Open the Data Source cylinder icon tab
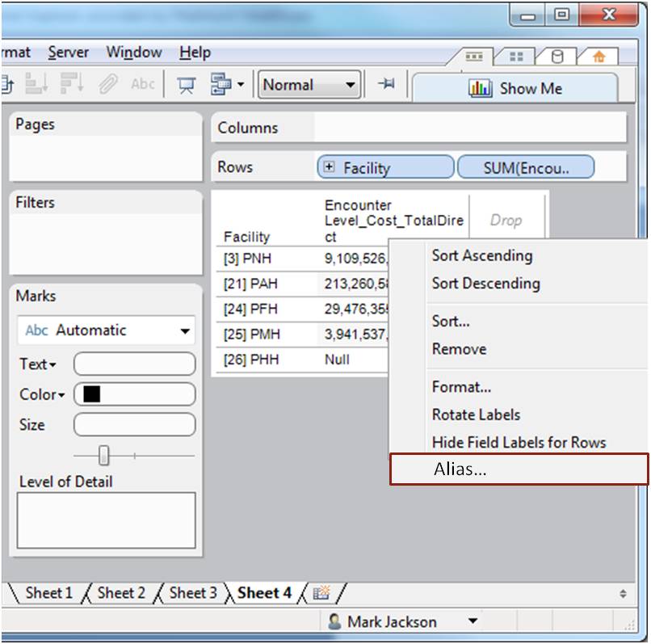Viewport: 651px width, 644px height. click(x=558, y=57)
